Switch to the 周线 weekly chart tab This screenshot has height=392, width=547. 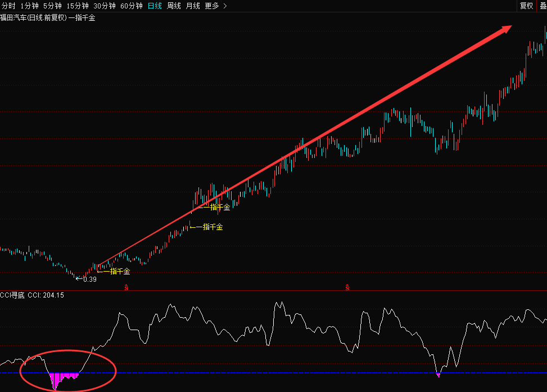coord(174,6)
